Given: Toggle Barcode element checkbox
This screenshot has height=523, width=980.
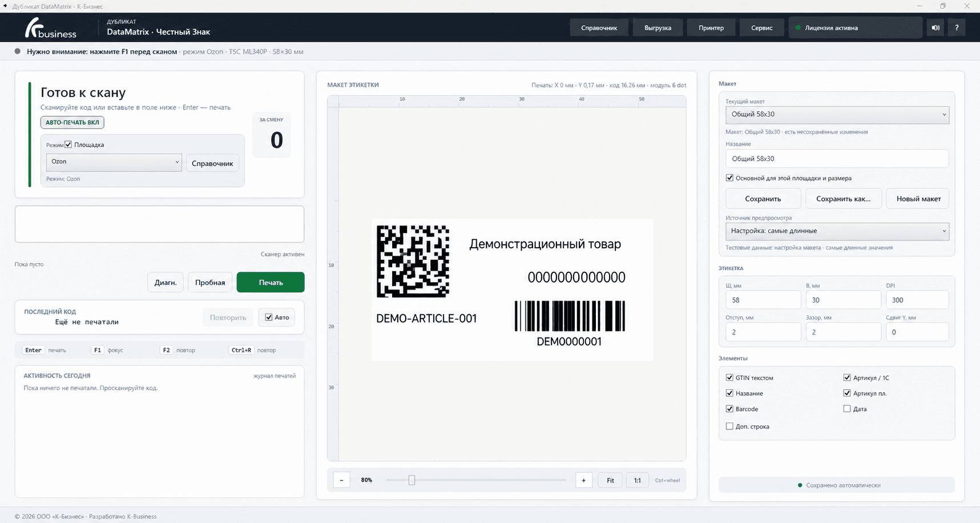Looking at the screenshot, I should click(x=729, y=409).
